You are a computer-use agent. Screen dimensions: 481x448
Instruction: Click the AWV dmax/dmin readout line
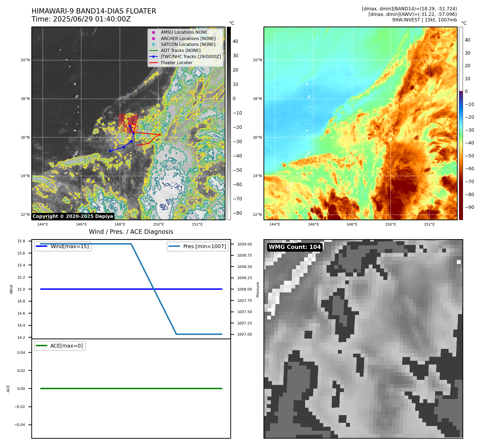point(413,14)
